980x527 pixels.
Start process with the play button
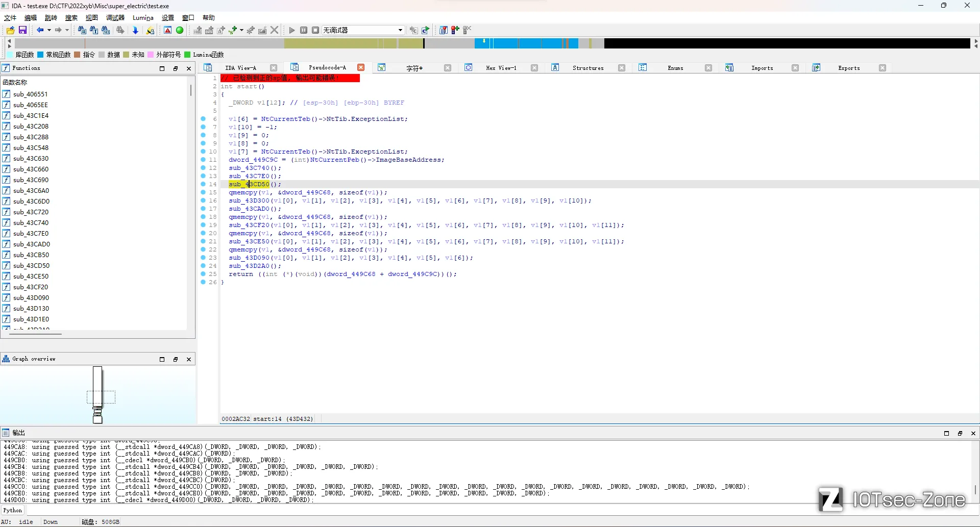[x=292, y=31]
